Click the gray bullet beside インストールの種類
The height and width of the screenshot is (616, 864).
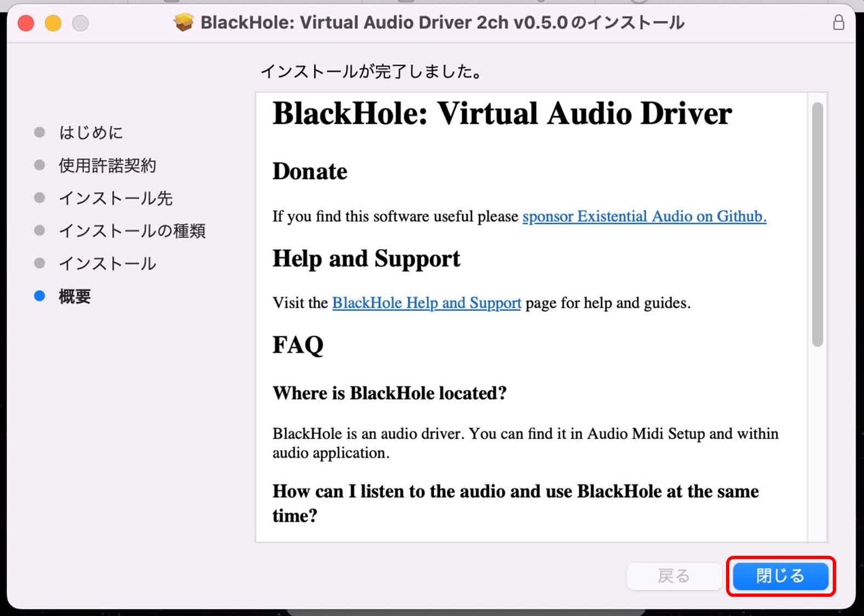tap(39, 230)
